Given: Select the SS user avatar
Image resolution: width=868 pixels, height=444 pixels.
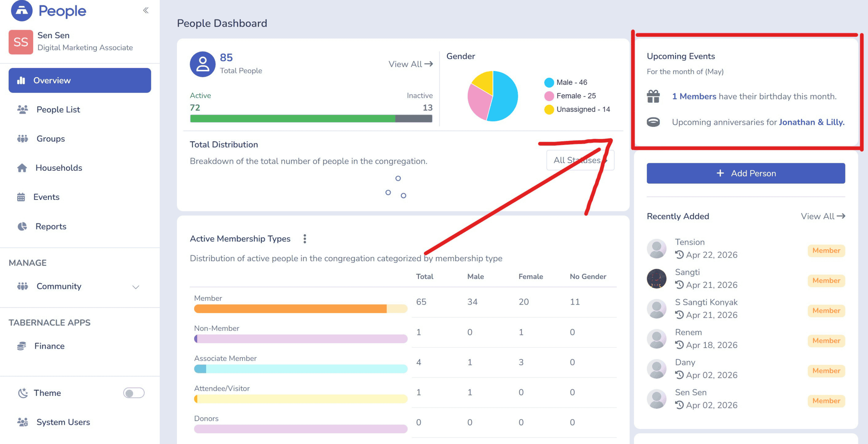Looking at the screenshot, I should pos(21,42).
